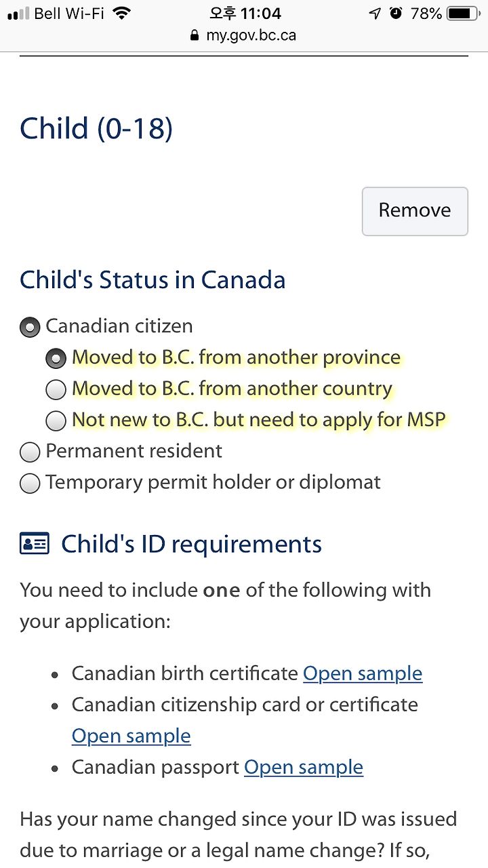This screenshot has height=868, width=488.
Task: Tap the ID card icon beside Child's ID requirements
Action: (x=35, y=544)
